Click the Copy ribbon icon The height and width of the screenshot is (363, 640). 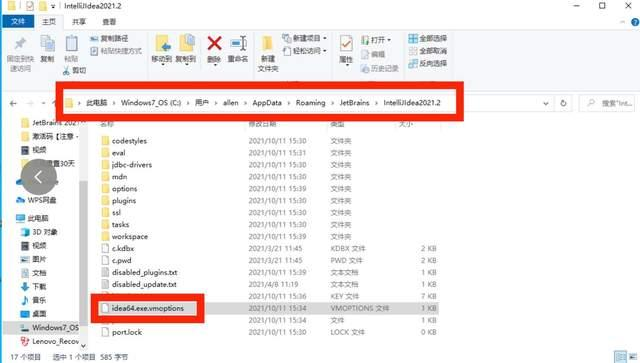tap(47, 44)
